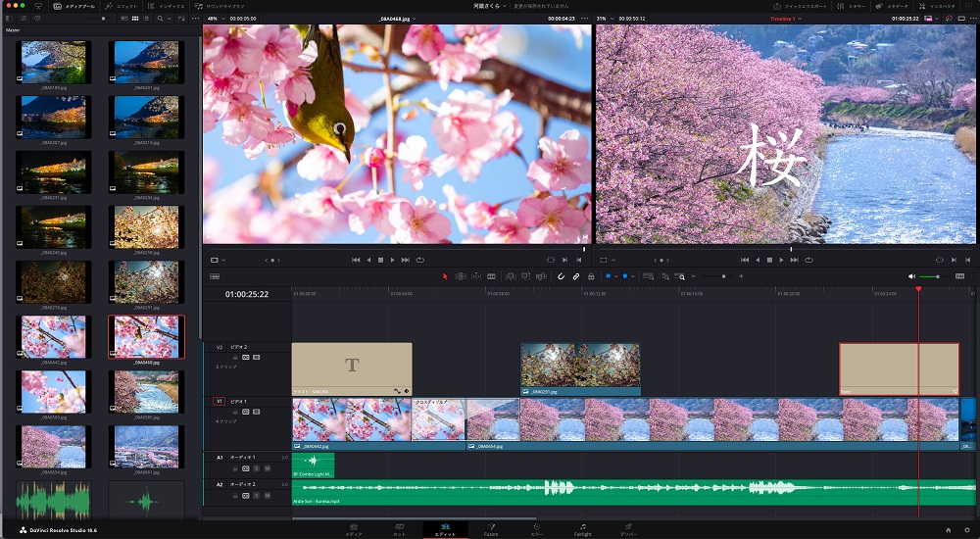Stop playback in the source viewer
This screenshot has height=539, width=980.
[380, 260]
